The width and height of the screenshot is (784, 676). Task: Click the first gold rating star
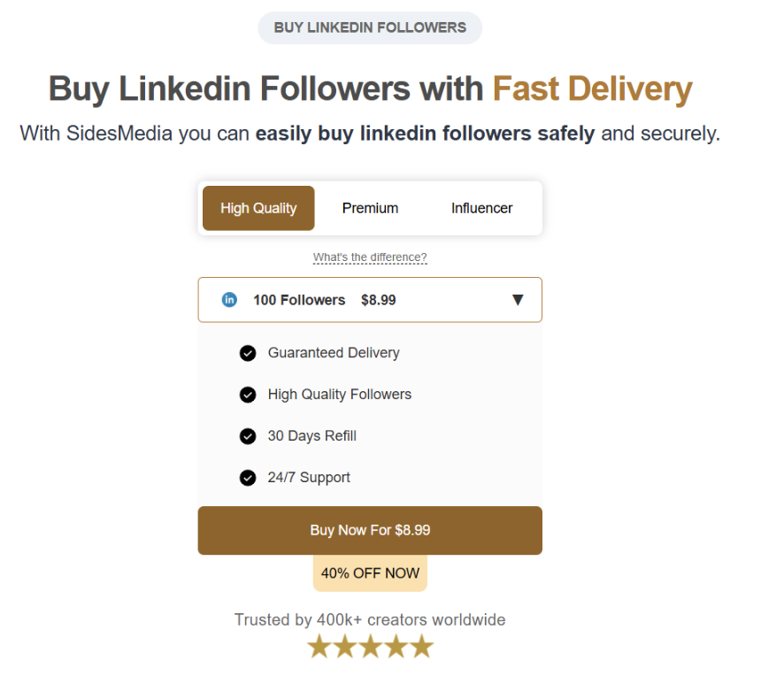click(x=319, y=647)
